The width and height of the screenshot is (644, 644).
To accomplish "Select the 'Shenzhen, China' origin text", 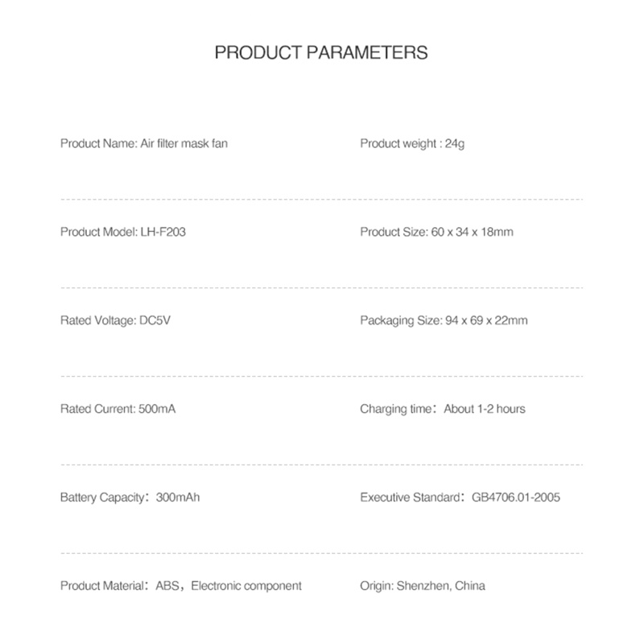I will 440,586.
